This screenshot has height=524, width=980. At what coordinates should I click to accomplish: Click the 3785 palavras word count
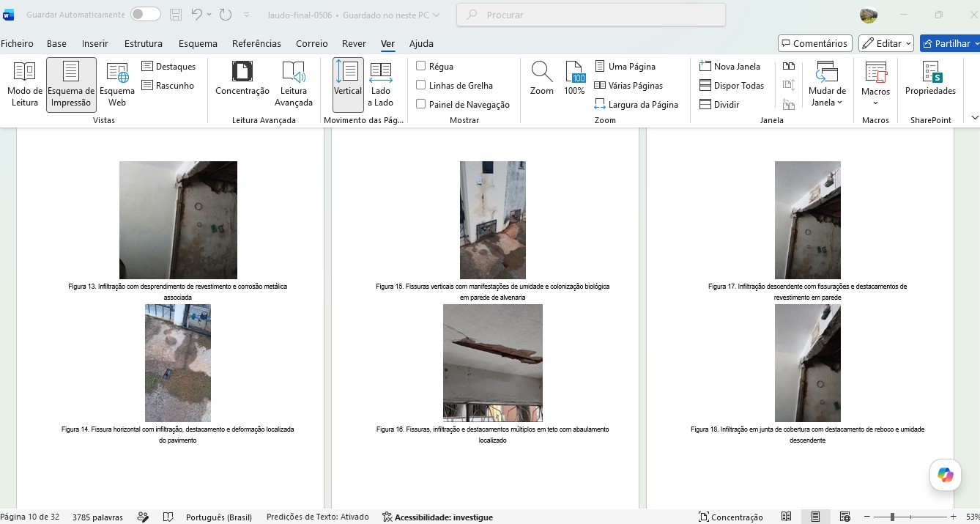[97, 517]
